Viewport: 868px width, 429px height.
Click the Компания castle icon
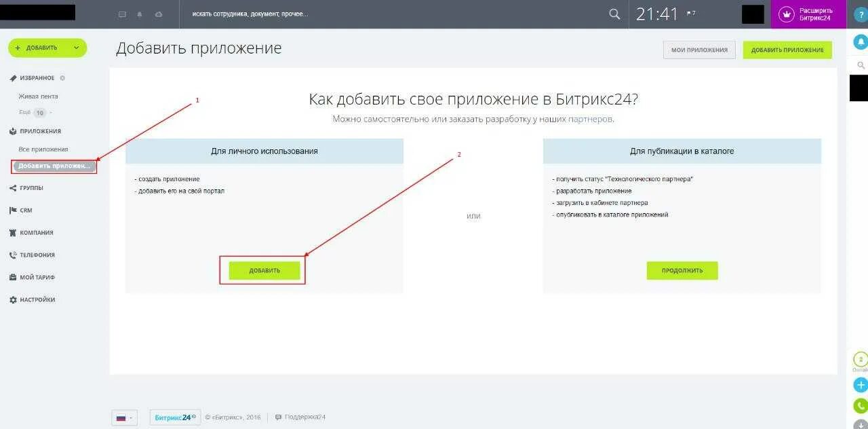click(13, 233)
